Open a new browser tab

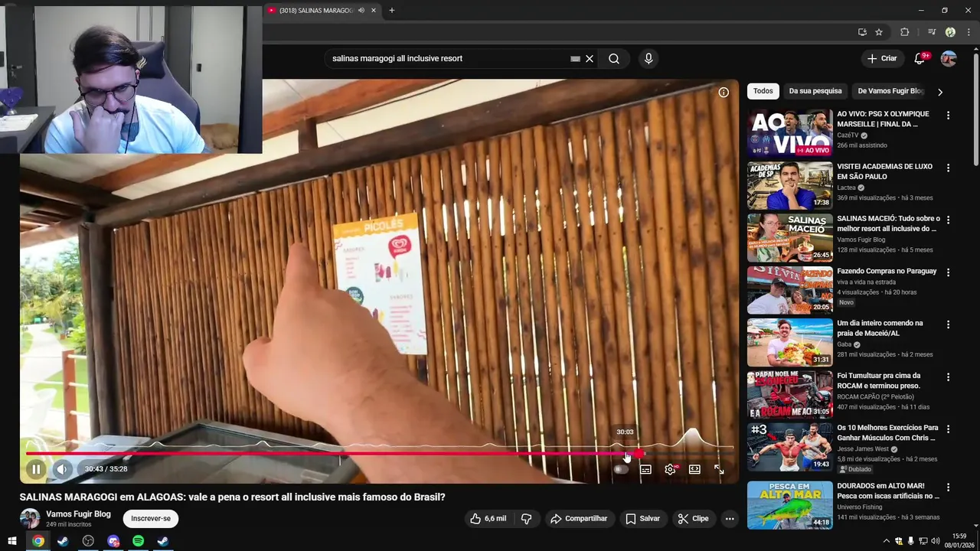(x=392, y=11)
